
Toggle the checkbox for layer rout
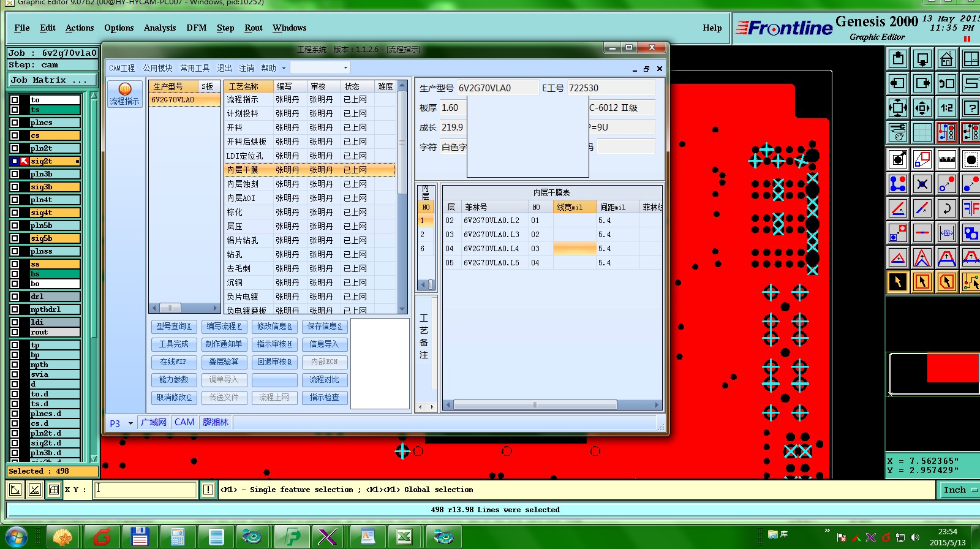tap(15, 332)
